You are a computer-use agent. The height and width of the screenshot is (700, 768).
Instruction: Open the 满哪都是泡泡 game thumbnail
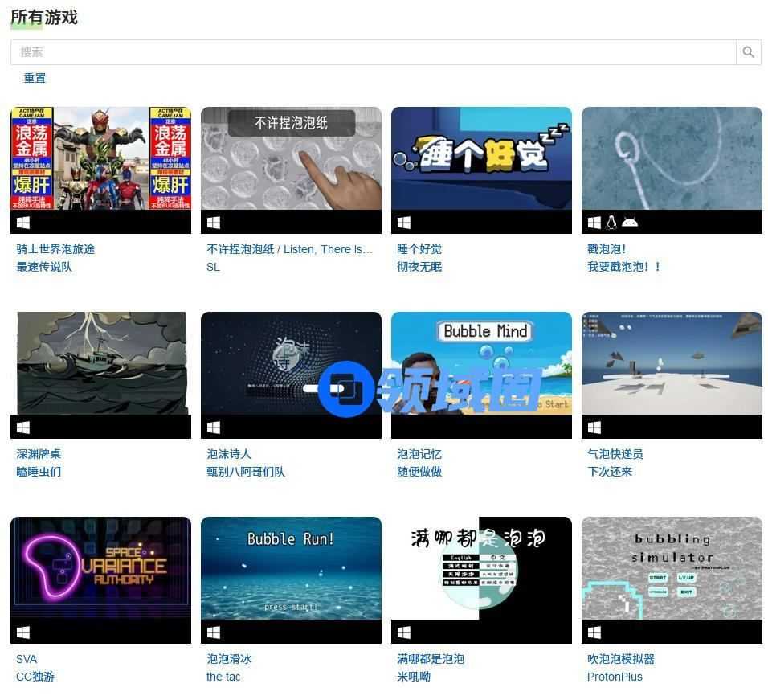[481, 568]
